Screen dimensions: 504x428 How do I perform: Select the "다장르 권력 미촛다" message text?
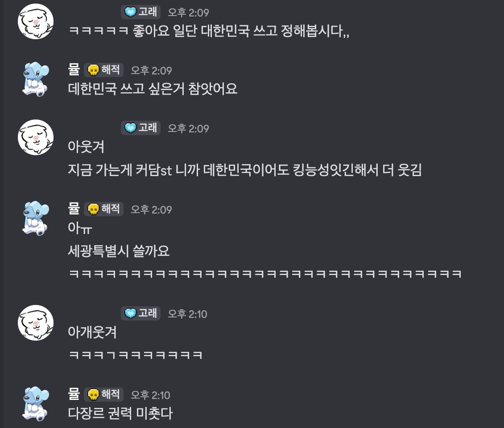[120, 413]
